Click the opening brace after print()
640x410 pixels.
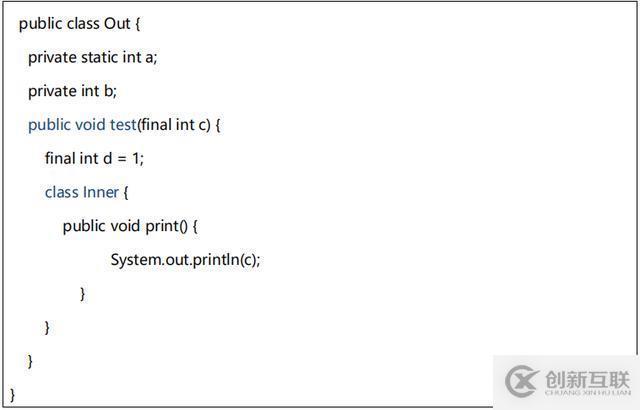(x=195, y=226)
